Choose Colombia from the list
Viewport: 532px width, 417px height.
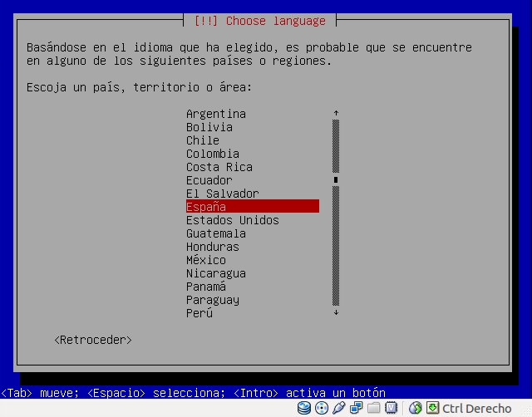[253, 154]
